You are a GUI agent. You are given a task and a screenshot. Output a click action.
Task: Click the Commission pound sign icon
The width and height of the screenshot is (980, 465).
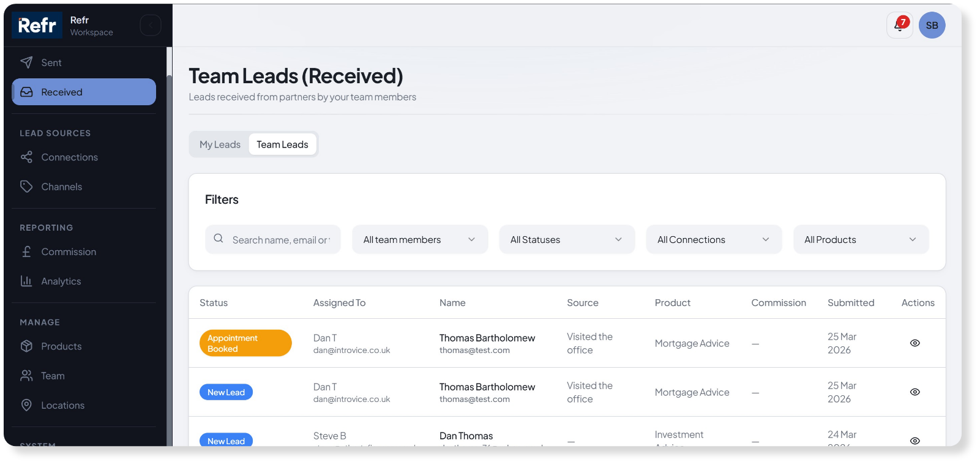(26, 251)
